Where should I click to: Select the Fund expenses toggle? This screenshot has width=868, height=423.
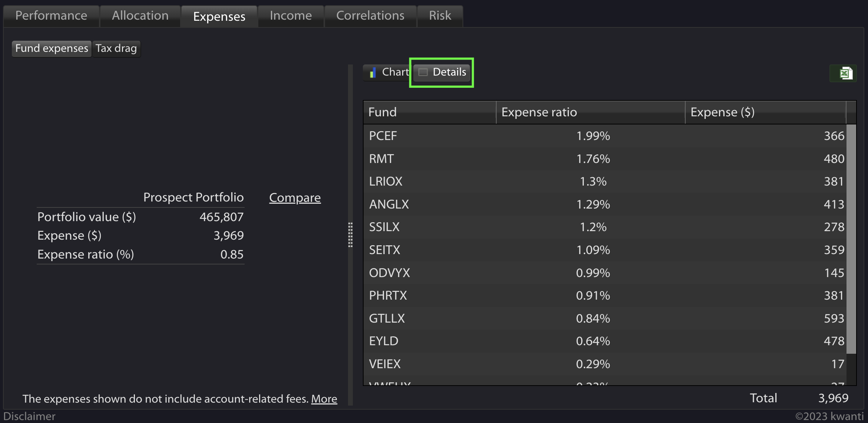point(51,48)
